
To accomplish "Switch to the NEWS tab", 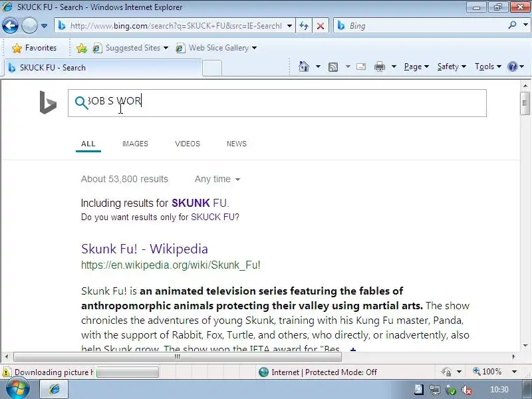I will click(237, 144).
